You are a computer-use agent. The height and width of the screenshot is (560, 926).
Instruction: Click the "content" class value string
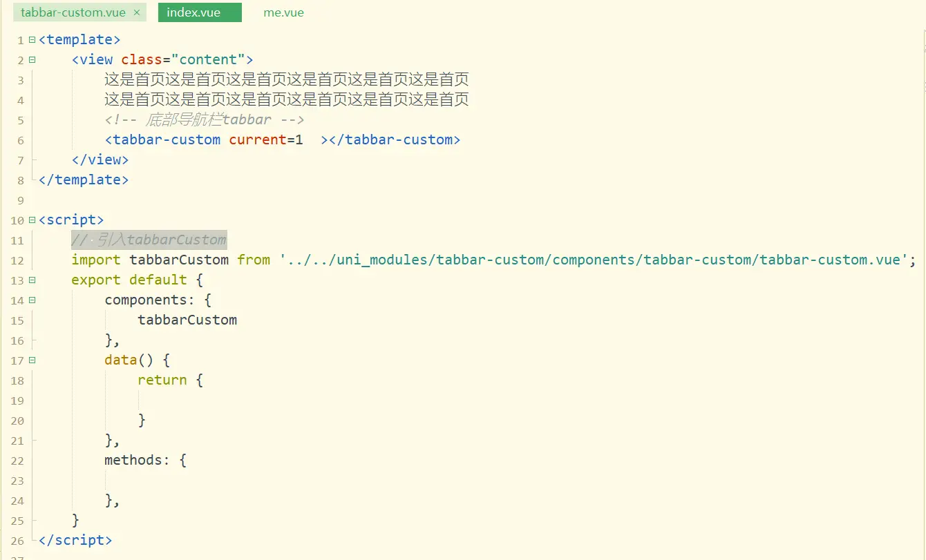coord(208,59)
